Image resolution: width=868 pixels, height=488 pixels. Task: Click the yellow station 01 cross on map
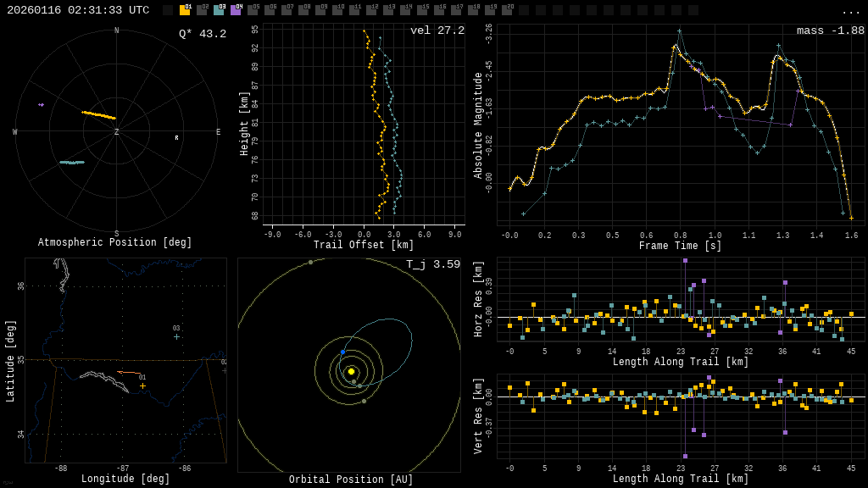(x=142, y=385)
